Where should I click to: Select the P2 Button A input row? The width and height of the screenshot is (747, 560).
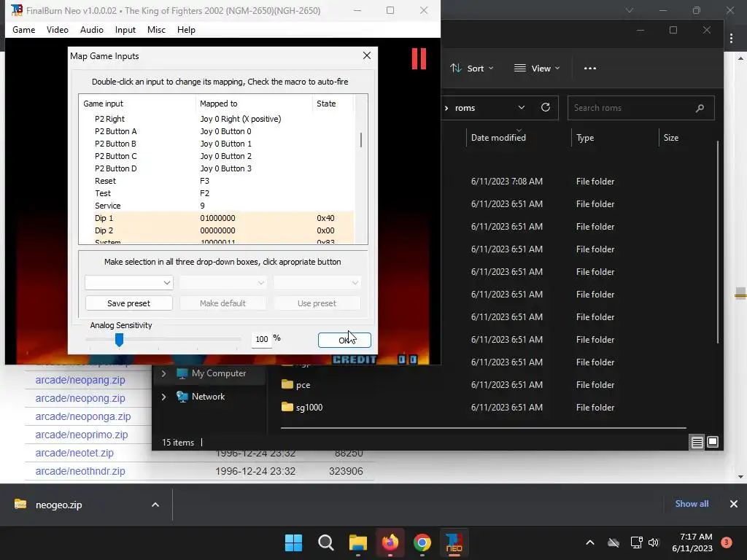point(217,131)
